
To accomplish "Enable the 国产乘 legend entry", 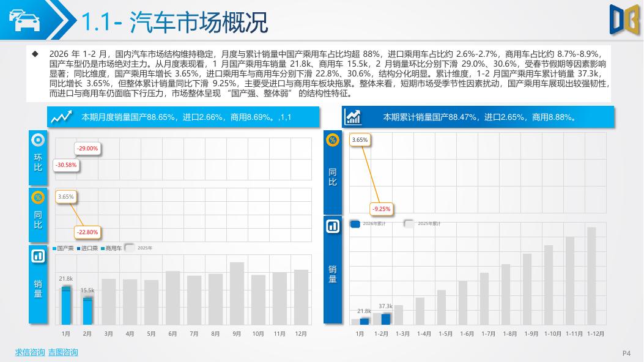I will coord(62,247).
